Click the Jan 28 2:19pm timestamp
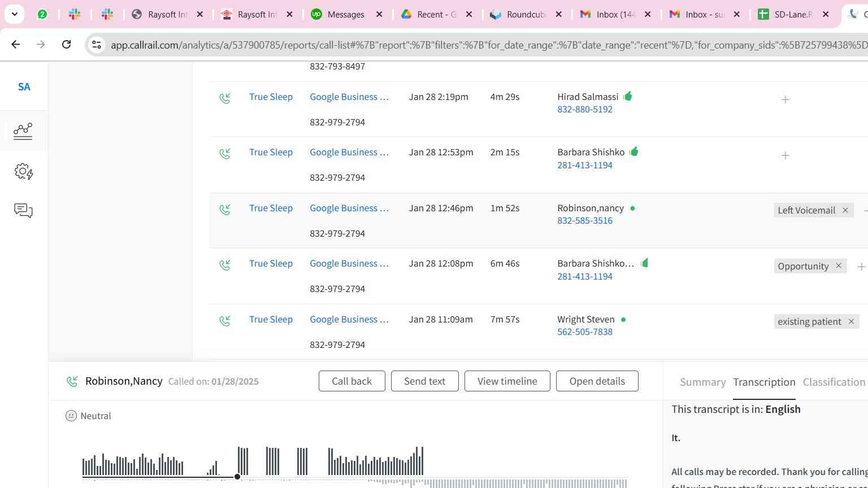This screenshot has width=868, height=488. click(x=439, y=97)
